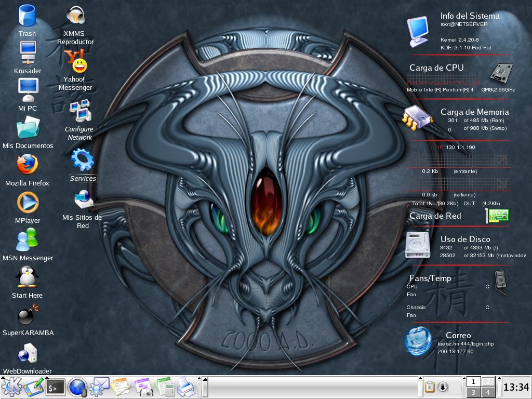532x399 pixels.
Task: Click the CPU load graph
Action: coord(443,79)
